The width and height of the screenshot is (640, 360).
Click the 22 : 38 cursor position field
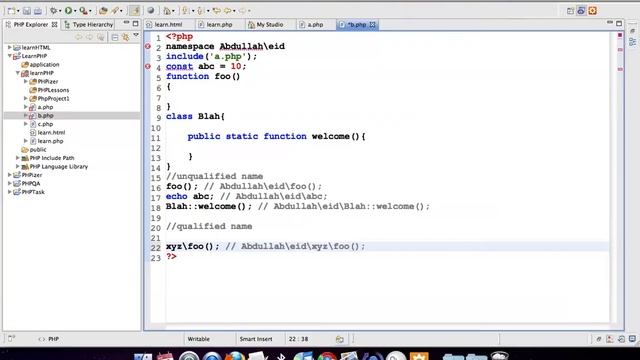click(298, 339)
